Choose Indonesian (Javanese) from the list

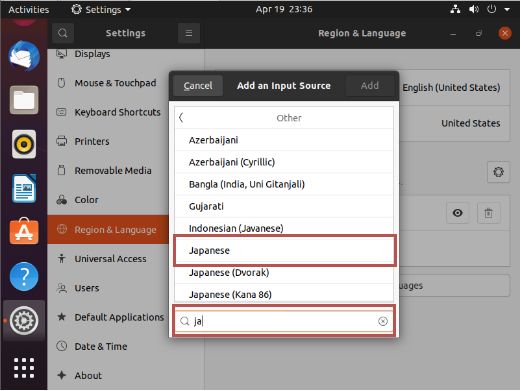(x=284, y=229)
